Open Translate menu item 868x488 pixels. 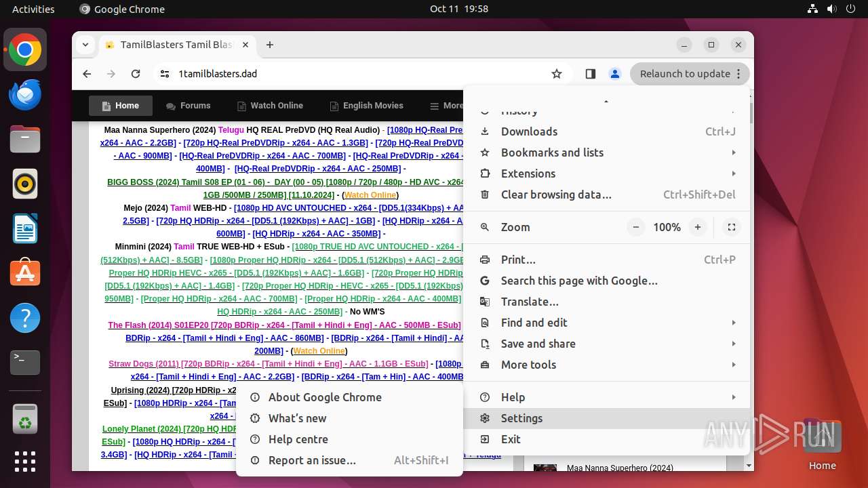[607, 302]
